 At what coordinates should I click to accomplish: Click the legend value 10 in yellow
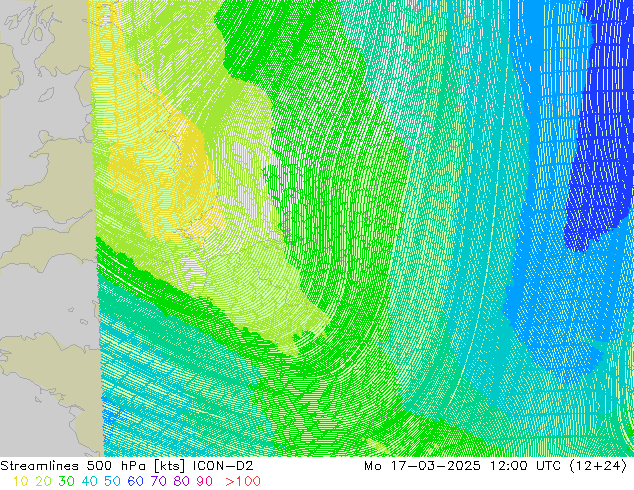coord(20,481)
